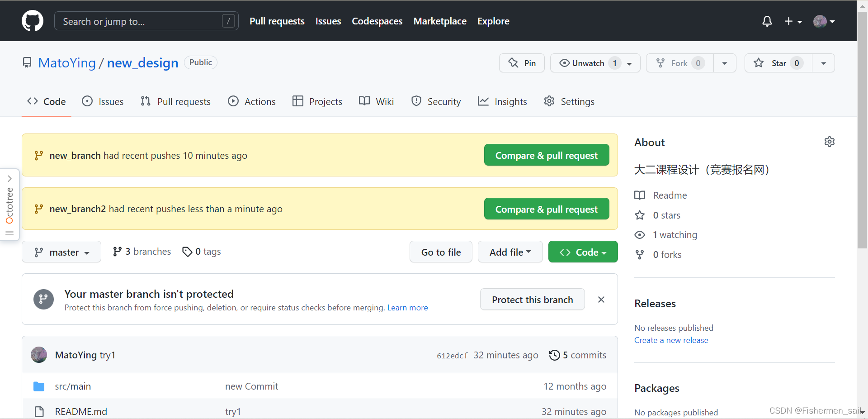Expand the Octotree side panel
The width and height of the screenshot is (868, 419).
[x=9, y=205]
